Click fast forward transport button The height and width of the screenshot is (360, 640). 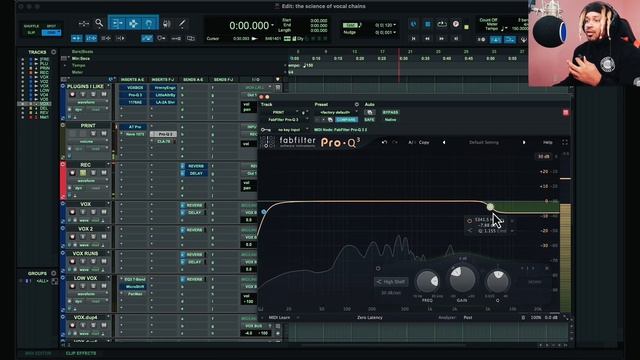click(x=441, y=38)
